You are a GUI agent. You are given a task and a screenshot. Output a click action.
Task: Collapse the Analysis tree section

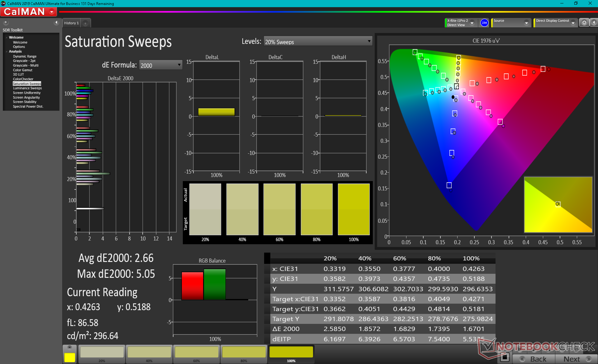click(7, 51)
